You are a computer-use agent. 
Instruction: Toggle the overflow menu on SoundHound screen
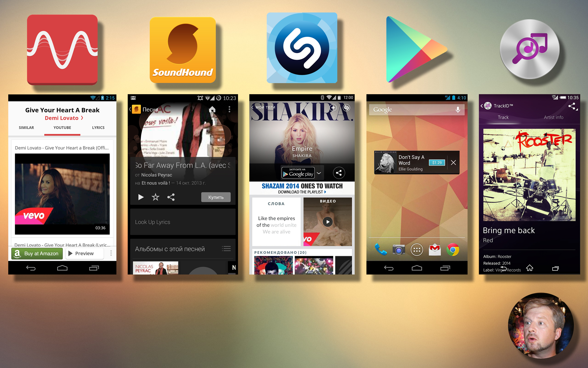(230, 109)
